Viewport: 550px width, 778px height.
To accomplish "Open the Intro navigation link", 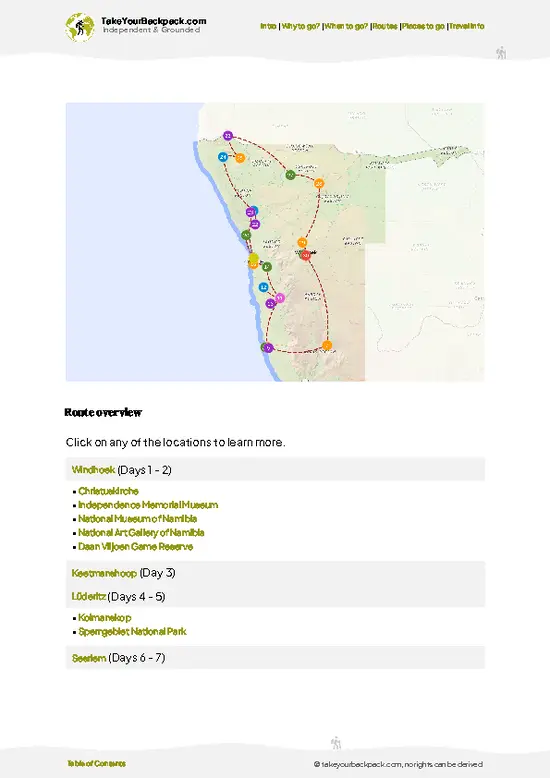I will (268, 26).
